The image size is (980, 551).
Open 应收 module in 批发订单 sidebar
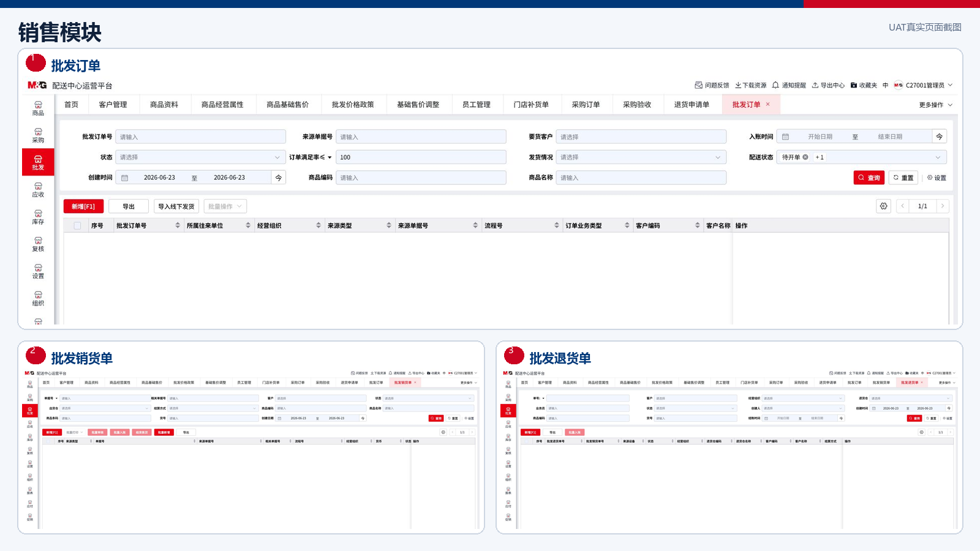(x=38, y=190)
